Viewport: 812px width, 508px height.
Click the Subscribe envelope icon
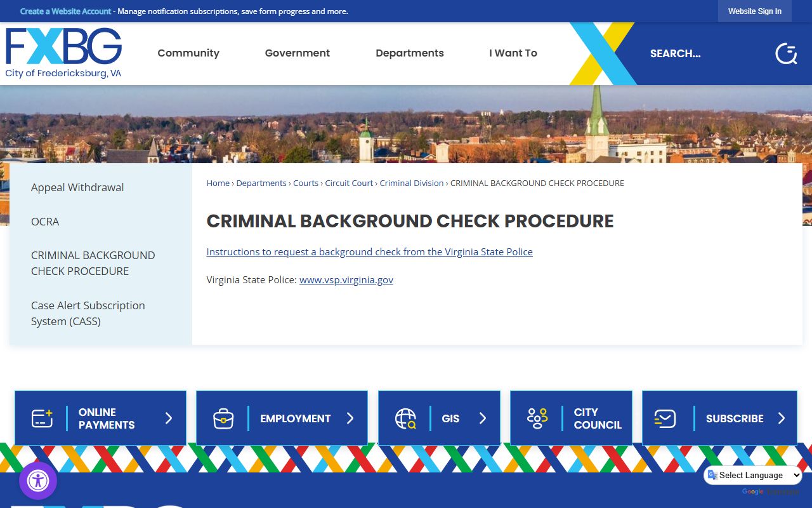(x=665, y=418)
